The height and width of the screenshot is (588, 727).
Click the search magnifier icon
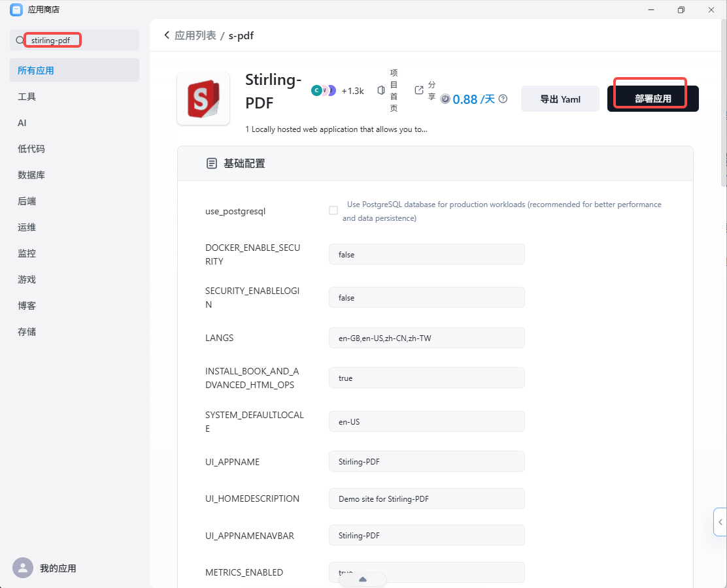[x=20, y=41]
